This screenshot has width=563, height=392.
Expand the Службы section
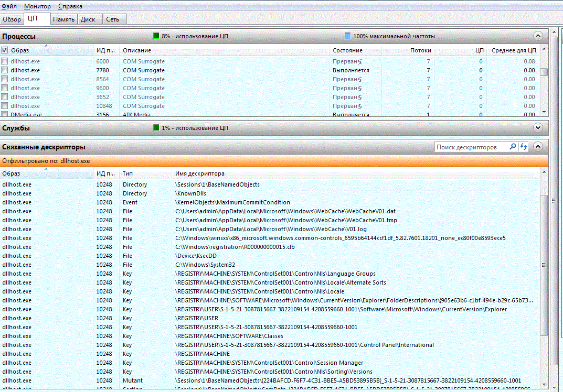tap(537, 127)
